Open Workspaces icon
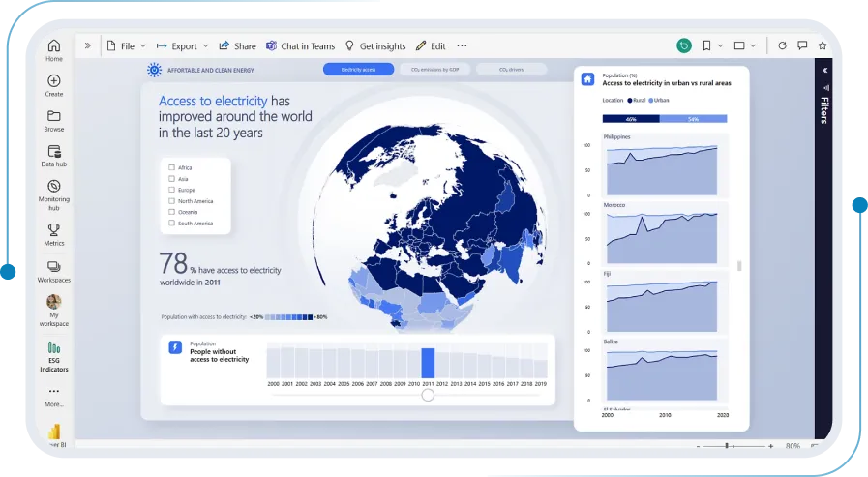 point(53,267)
